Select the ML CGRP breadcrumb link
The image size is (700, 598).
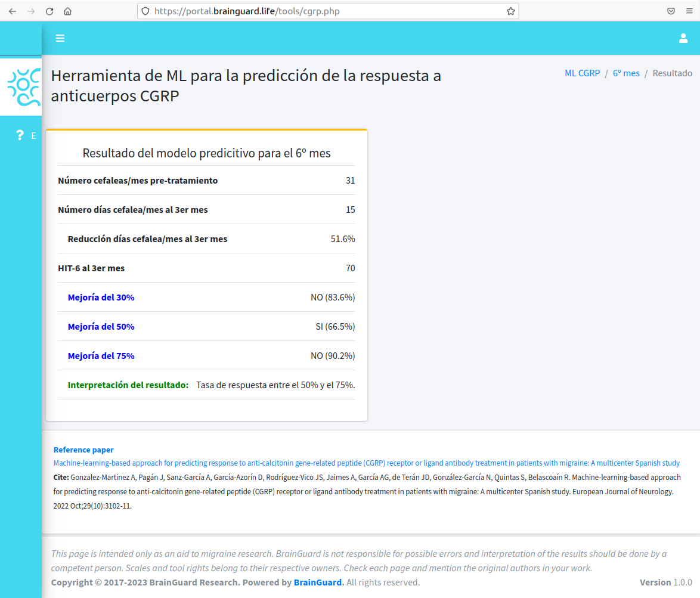[x=582, y=73]
